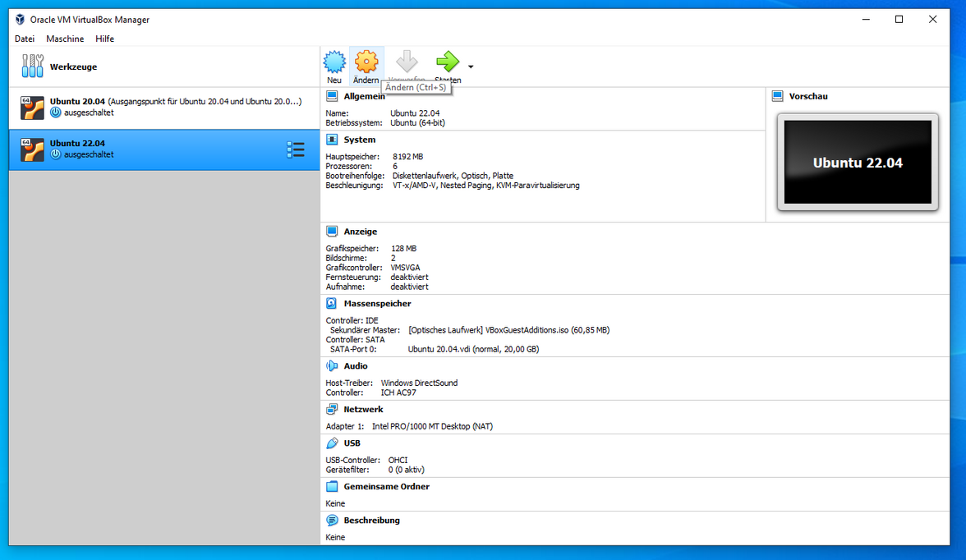Click the Ubuntu 22.04 preview thumbnail
This screenshot has width=966, height=560.
[858, 163]
